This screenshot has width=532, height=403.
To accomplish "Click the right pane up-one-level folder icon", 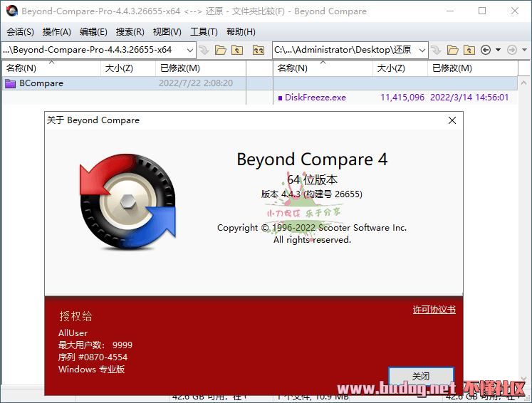I will point(469,51).
